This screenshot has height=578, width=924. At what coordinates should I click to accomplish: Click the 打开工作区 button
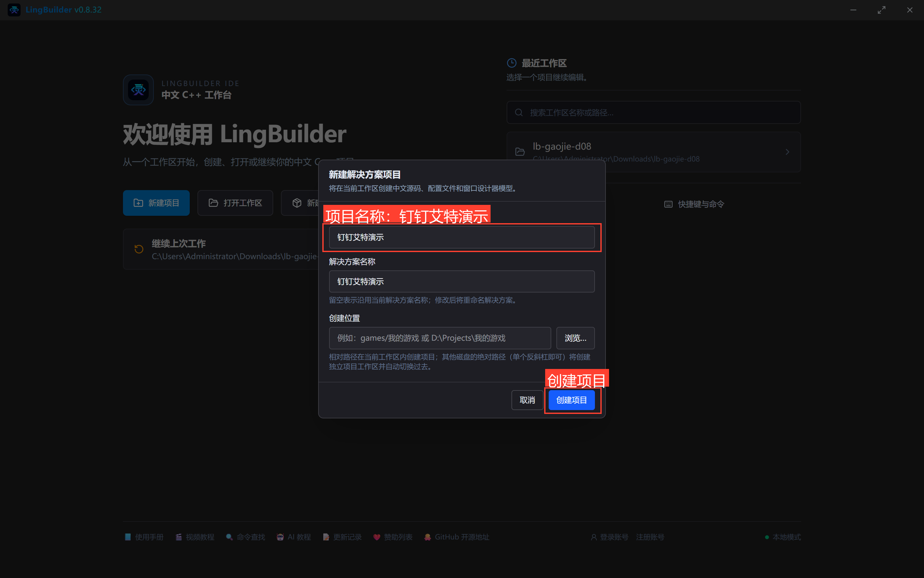235,203
